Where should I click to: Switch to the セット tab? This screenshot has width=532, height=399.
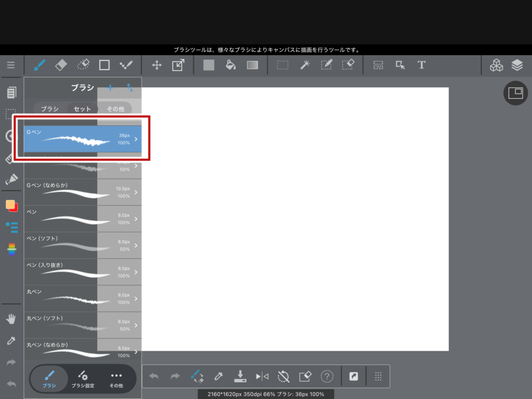coord(83,109)
